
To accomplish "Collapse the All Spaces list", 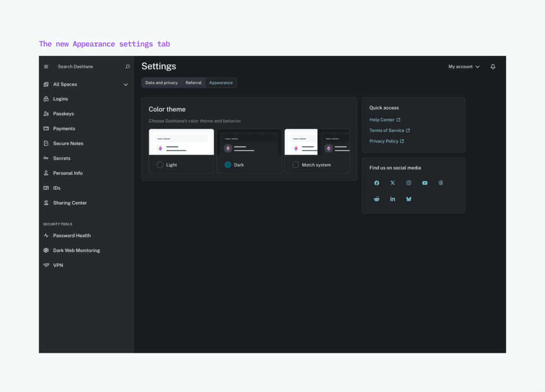I will click(126, 84).
